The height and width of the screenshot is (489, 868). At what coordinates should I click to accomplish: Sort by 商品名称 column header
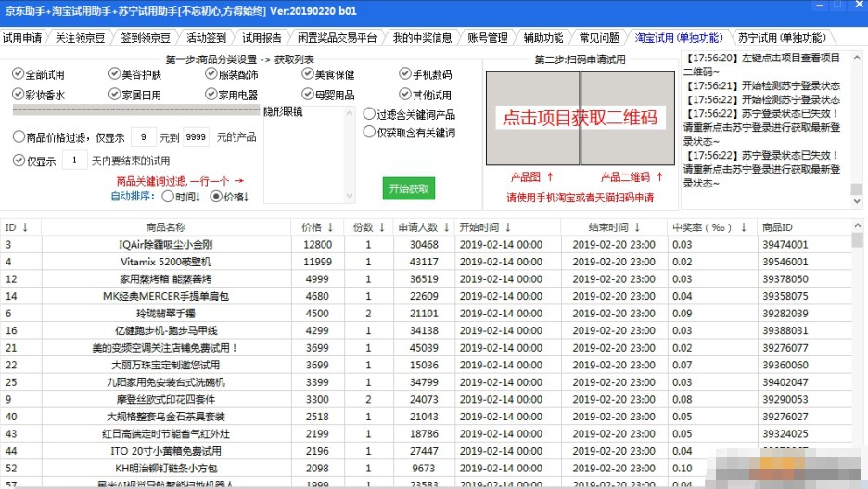click(165, 227)
